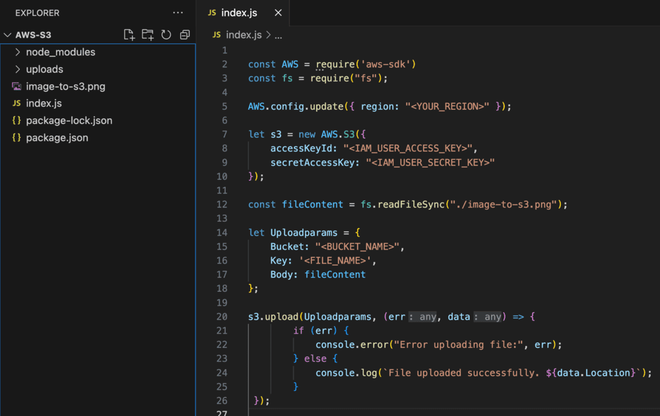Collapse all folders in Explorer
This screenshot has height=416, width=660.
185,35
